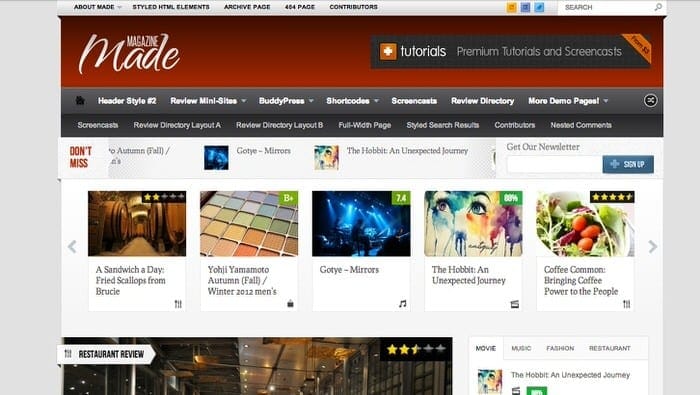Click 7.4 rating badge on Gotye card
Viewport: 700px width, 395px height.
(x=401, y=198)
